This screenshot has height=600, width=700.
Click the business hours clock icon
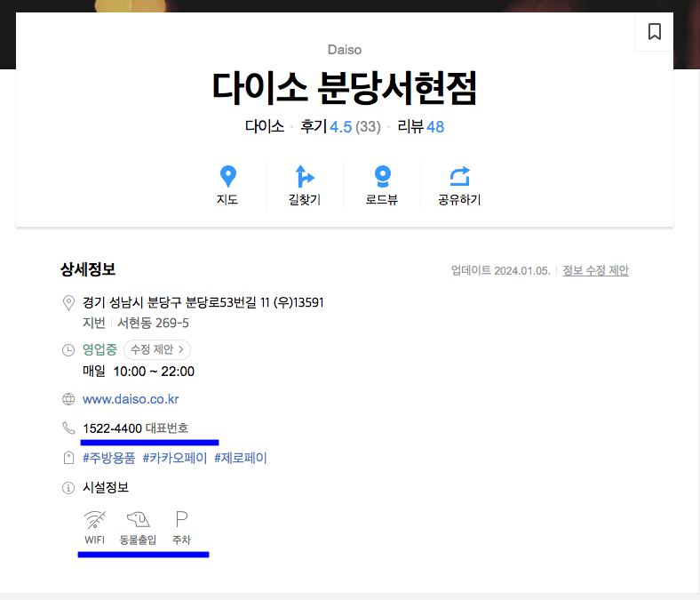[x=68, y=350]
